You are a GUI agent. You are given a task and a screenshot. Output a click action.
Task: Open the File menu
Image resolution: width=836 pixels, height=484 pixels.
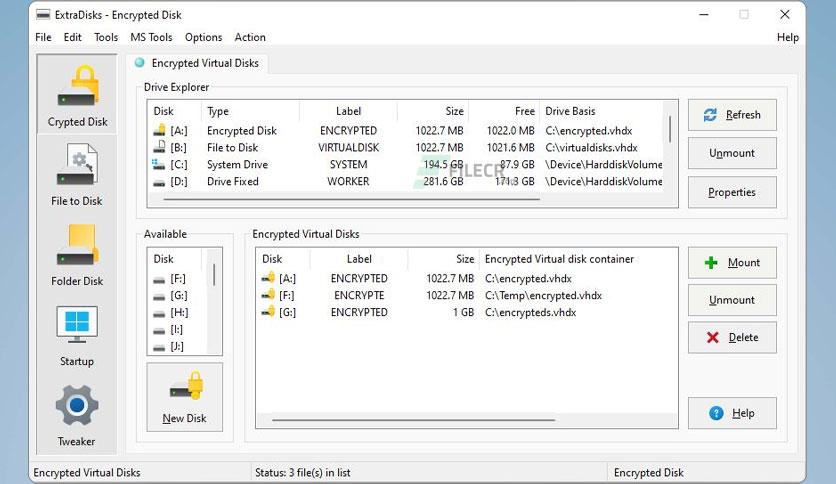coord(43,37)
